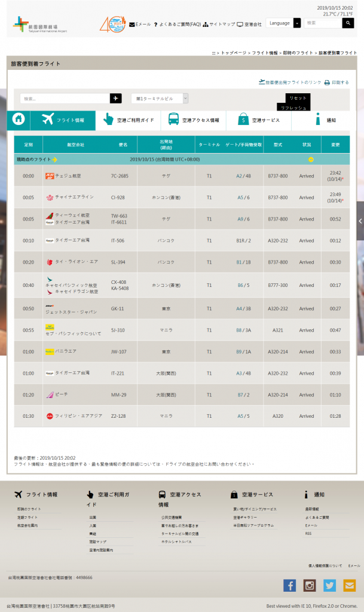Click the yellow circle indicator in current flights row
This screenshot has height=612, width=364.
click(311, 160)
